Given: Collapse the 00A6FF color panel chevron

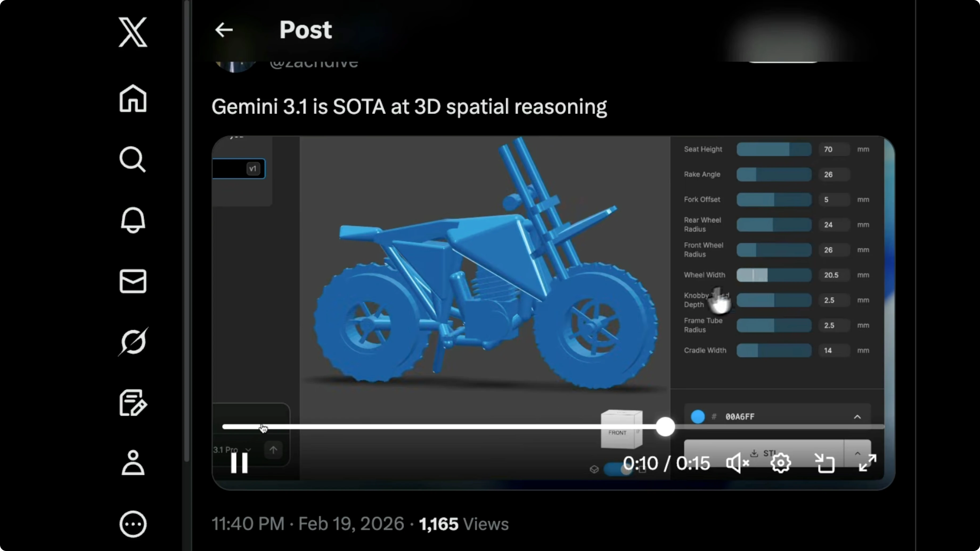Looking at the screenshot, I should click(858, 416).
